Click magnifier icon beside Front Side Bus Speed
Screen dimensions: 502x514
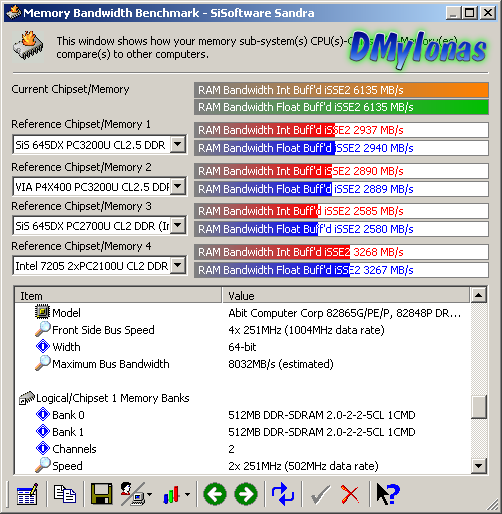click(43, 329)
